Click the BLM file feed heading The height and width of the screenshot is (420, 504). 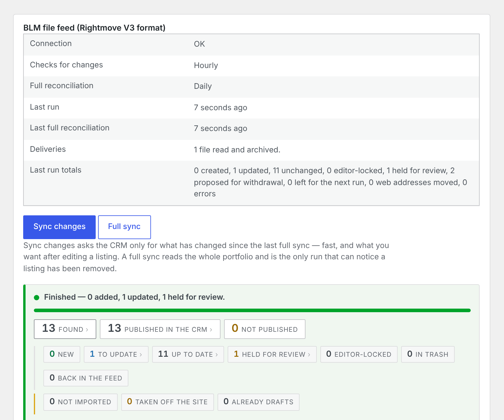tap(94, 28)
